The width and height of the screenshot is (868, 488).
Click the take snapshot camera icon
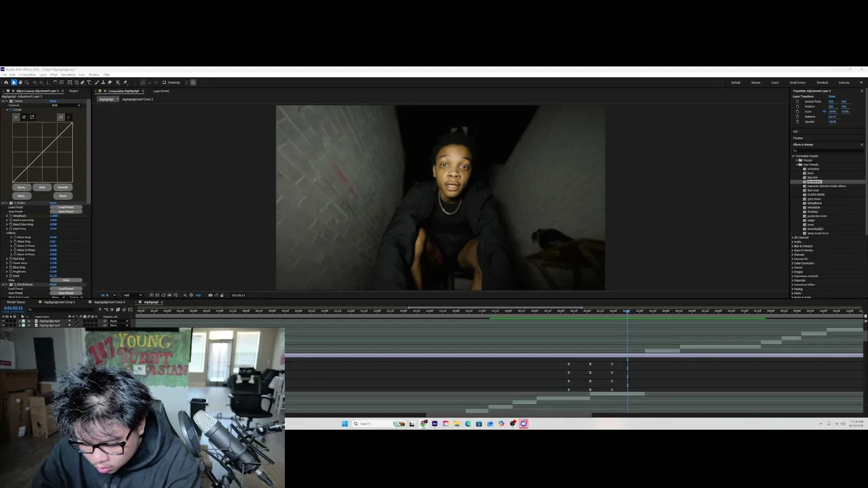coord(210,296)
